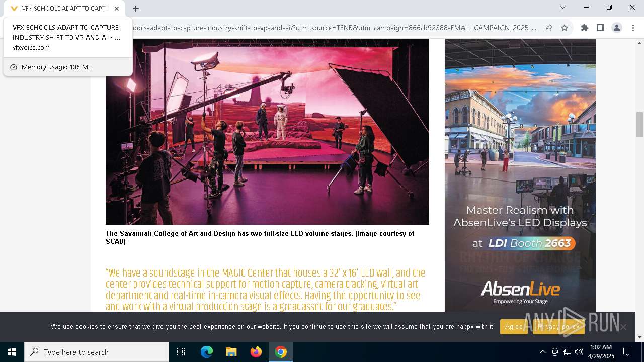Open Task View on the taskbar
The height and width of the screenshot is (362, 644).
pyautogui.click(x=181, y=352)
